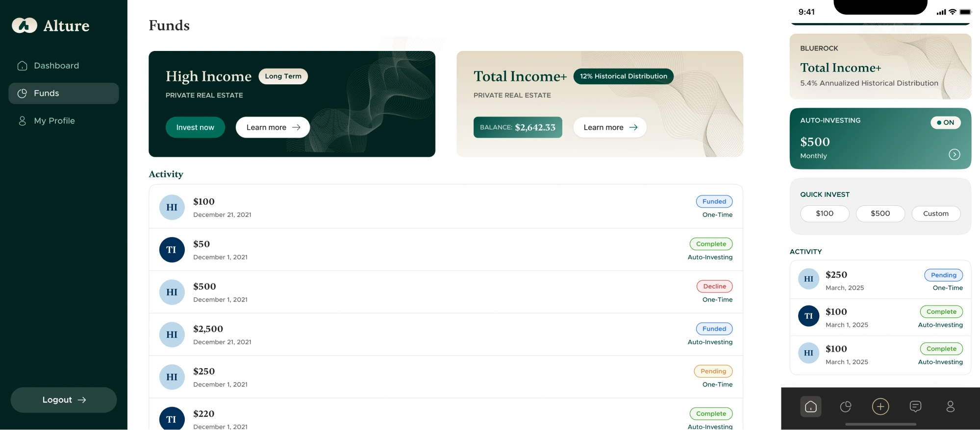Select Funds in the sidebar
The height and width of the screenshot is (430, 980).
click(64, 93)
